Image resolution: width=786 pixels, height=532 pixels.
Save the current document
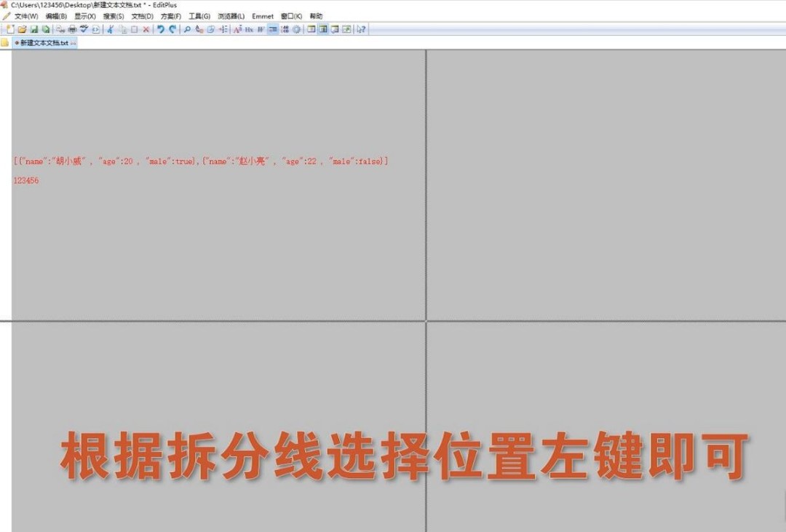(35, 29)
